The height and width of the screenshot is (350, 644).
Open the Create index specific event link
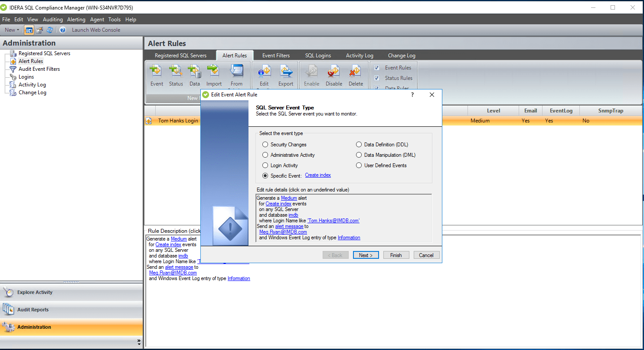point(318,175)
